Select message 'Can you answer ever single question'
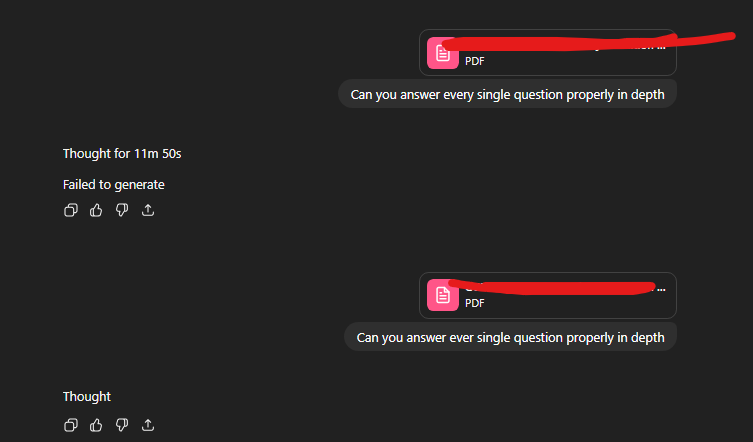Screen dimensions: 753x442 510,337
